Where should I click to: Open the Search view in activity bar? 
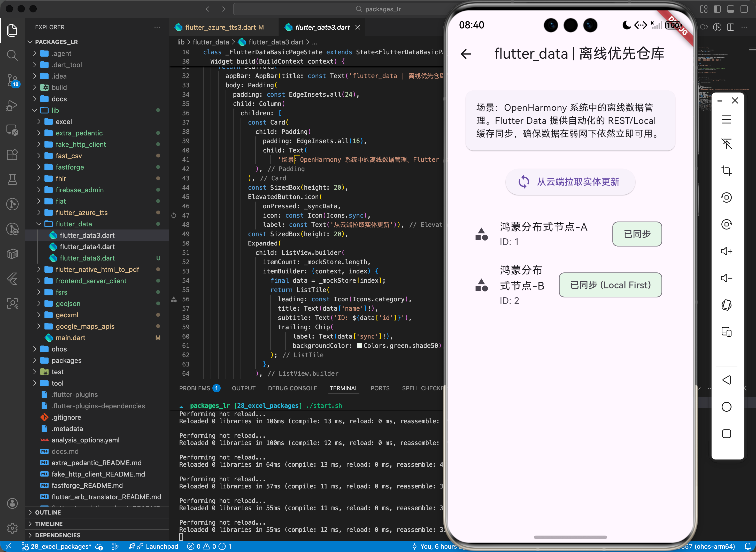12,55
